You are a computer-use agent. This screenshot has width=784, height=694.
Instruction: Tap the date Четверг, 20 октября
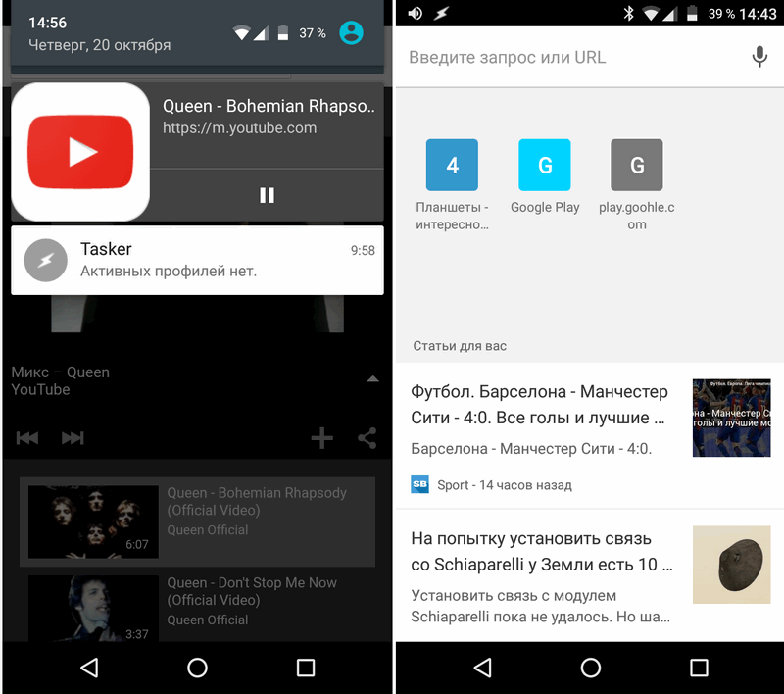pos(100,45)
